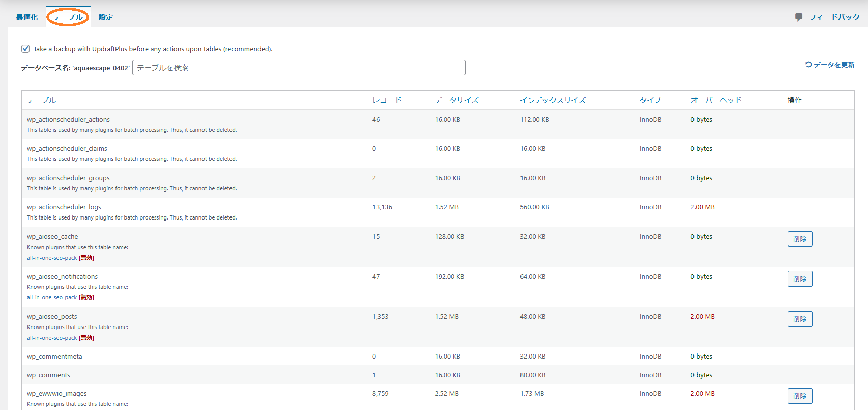Sort by the インデックスサイズ column header

click(x=553, y=100)
